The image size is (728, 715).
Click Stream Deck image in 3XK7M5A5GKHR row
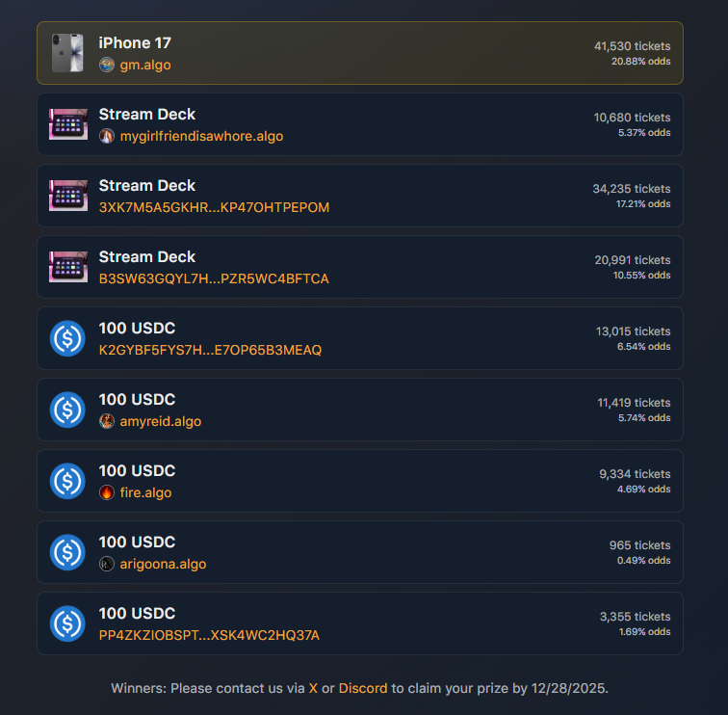pyautogui.click(x=68, y=196)
